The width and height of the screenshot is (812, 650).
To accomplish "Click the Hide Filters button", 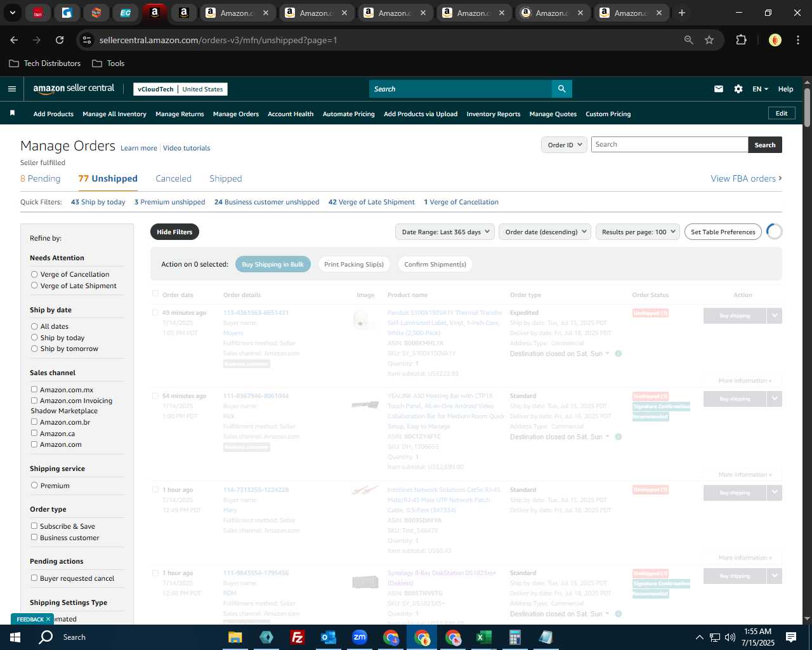I will tap(174, 232).
